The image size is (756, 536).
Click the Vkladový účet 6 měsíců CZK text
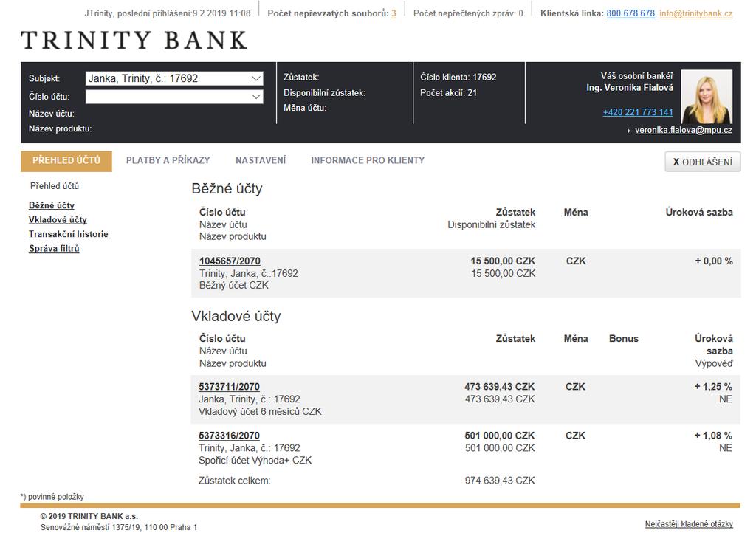tap(260, 412)
